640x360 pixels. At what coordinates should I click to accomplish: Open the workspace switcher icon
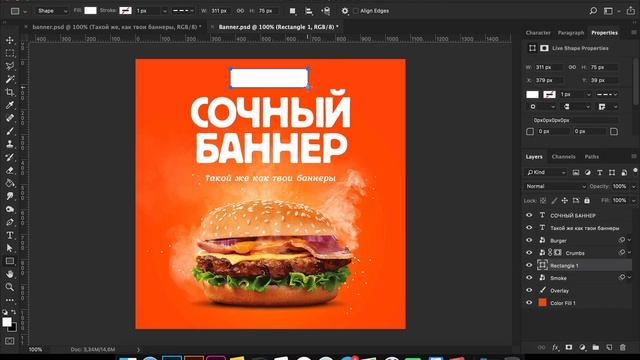(609, 11)
